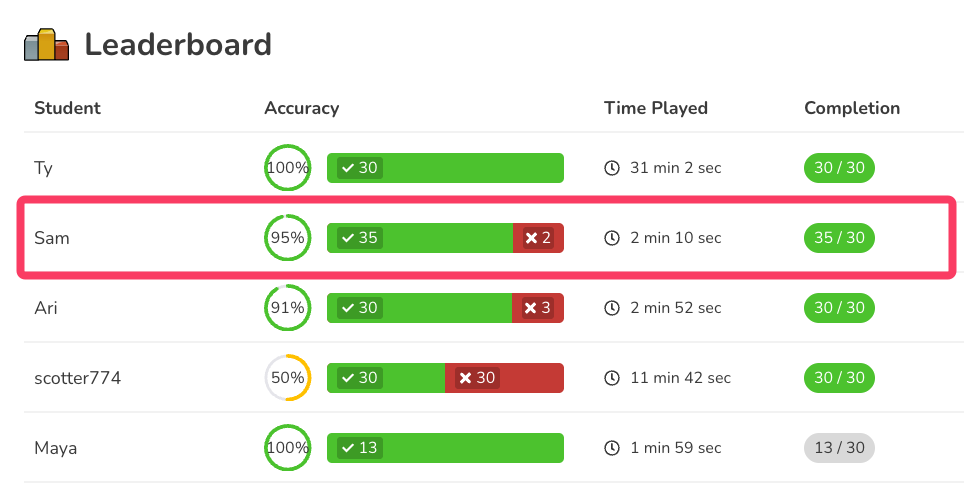Click the clock icon in Ty's row

click(x=612, y=168)
